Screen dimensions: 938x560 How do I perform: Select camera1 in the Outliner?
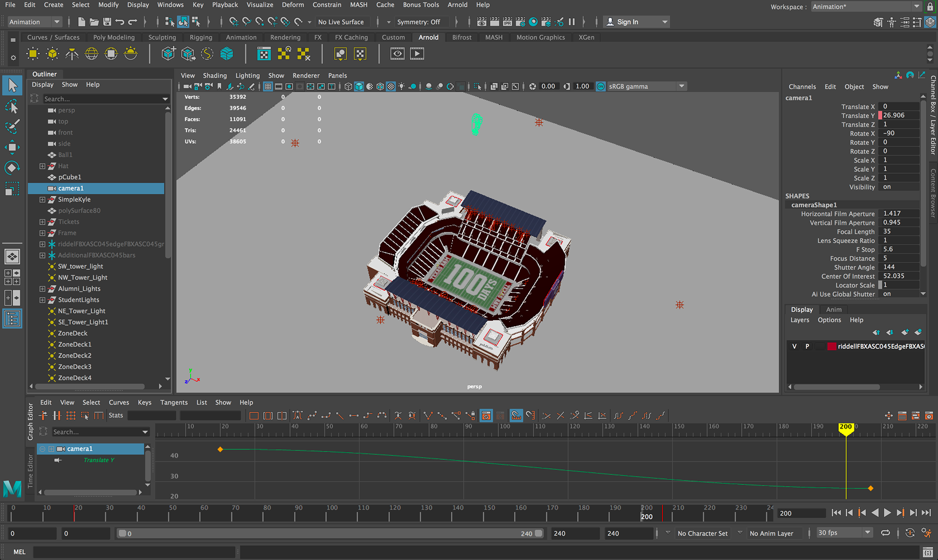pyautogui.click(x=96, y=188)
